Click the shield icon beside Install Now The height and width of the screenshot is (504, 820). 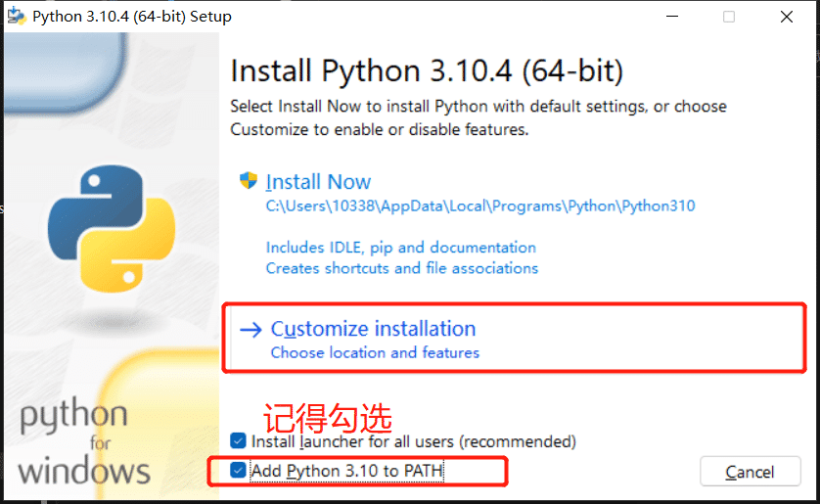(x=249, y=181)
